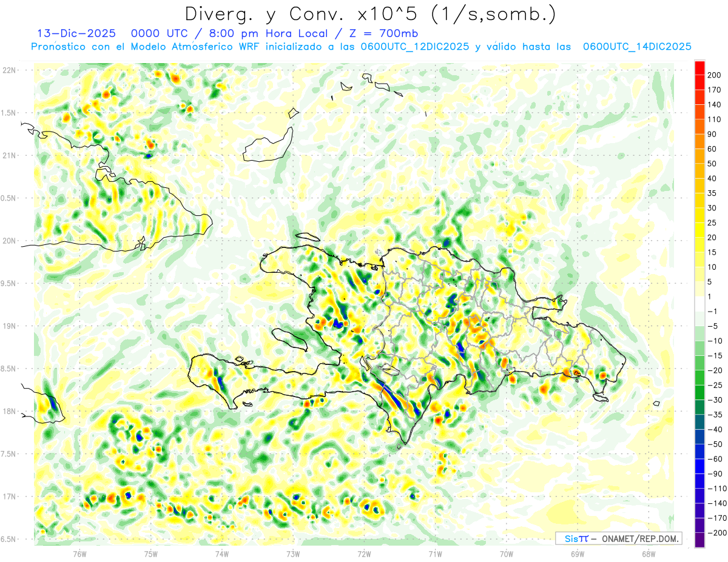Screen dimensions: 728x562
Task: Click the colorbar value label 35
Action: click(x=712, y=193)
